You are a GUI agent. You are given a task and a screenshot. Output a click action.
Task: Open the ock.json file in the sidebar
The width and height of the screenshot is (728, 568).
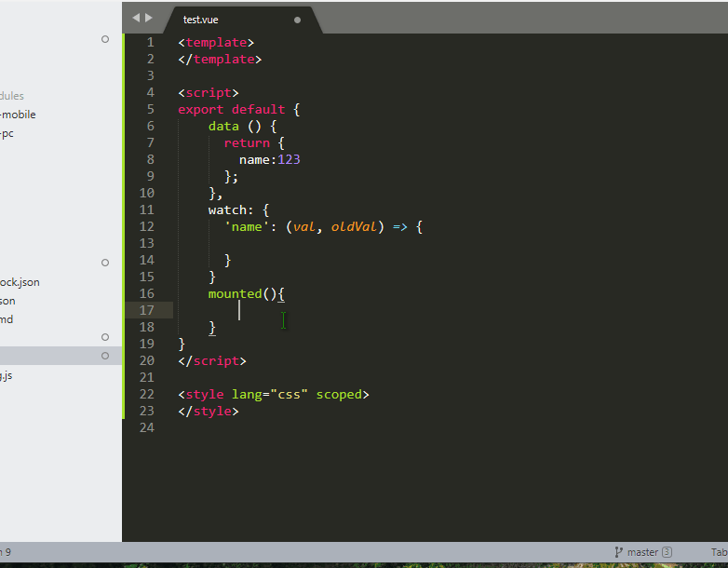[x=20, y=282]
